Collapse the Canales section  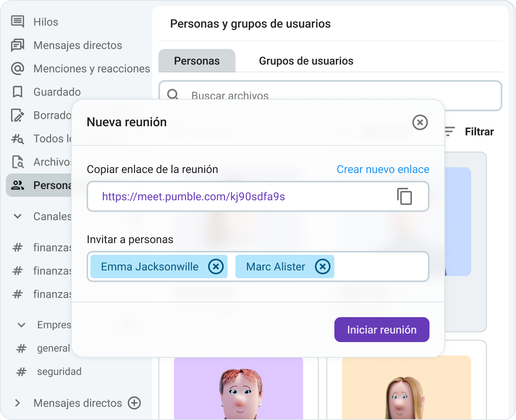pyautogui.click(x=17, y=216)
